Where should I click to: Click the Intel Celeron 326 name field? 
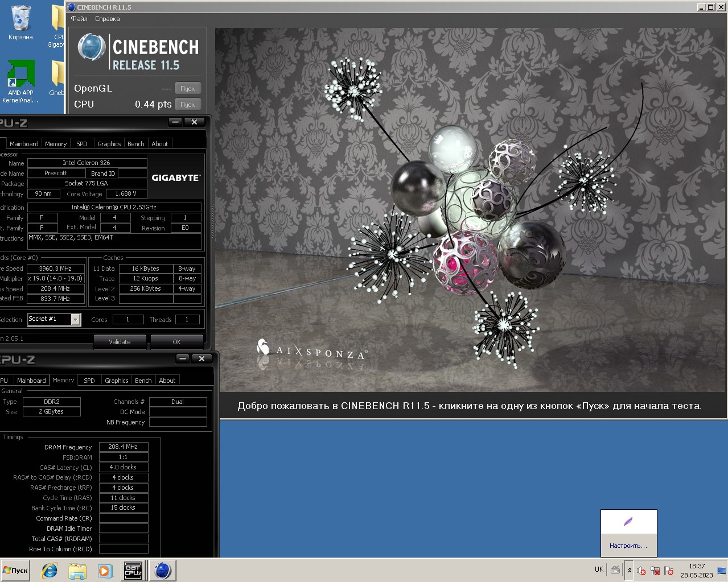pyautogui.click(x=87, y=163)
